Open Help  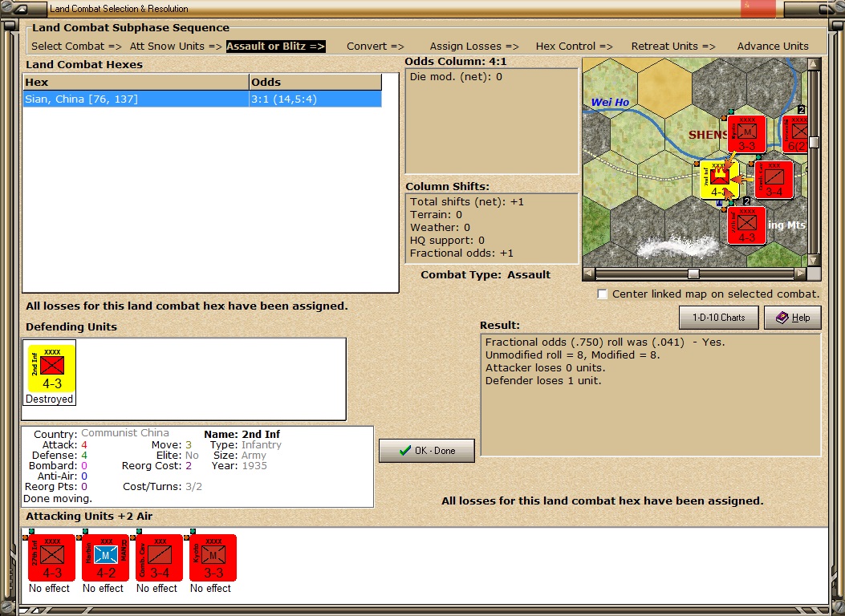click(793, 318)
